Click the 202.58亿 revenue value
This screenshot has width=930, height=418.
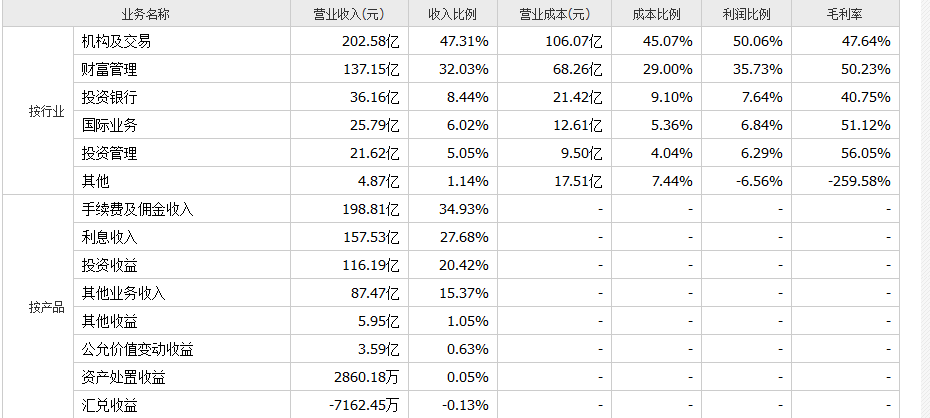point(370,41)
